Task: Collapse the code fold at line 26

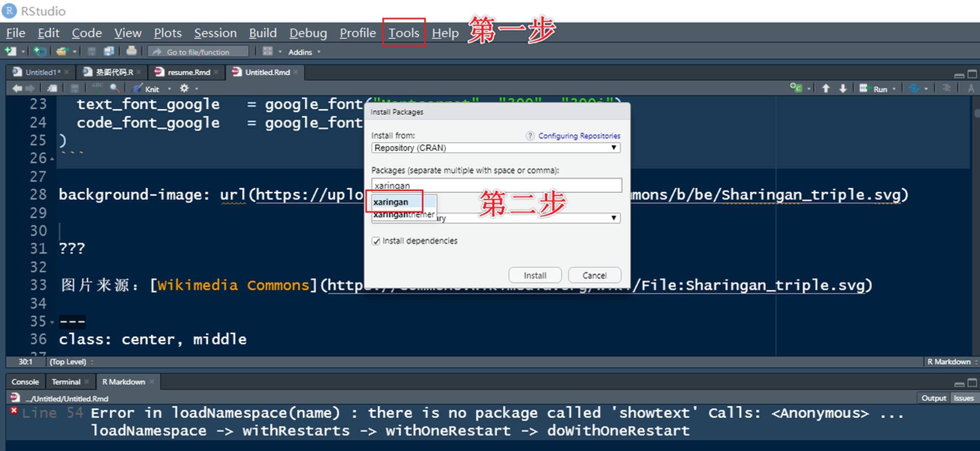Action: (52, 159)
